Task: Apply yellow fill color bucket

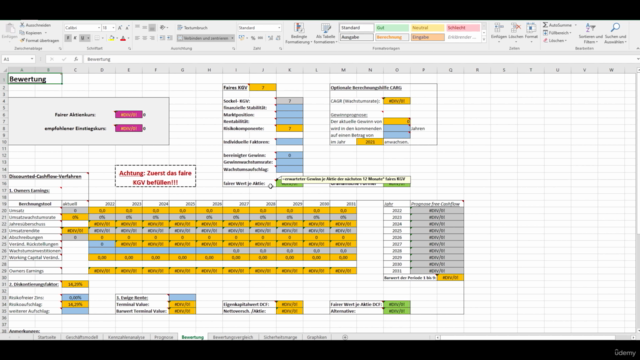Action: [x=112, y=38]
